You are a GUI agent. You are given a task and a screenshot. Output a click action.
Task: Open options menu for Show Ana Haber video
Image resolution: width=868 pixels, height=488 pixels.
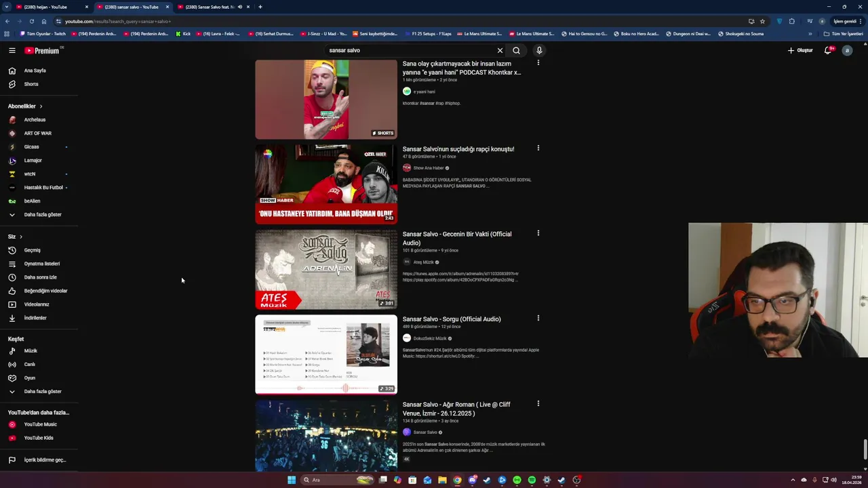coord(538,148)
